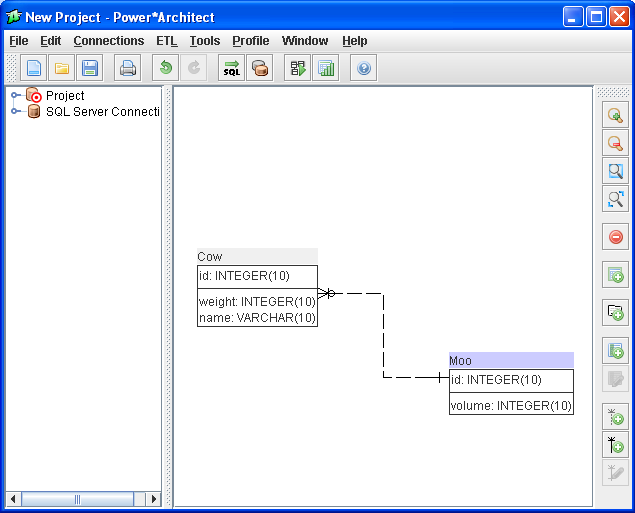
Task: Click the Print icon in the toolbar
Action: pos(128,68)
